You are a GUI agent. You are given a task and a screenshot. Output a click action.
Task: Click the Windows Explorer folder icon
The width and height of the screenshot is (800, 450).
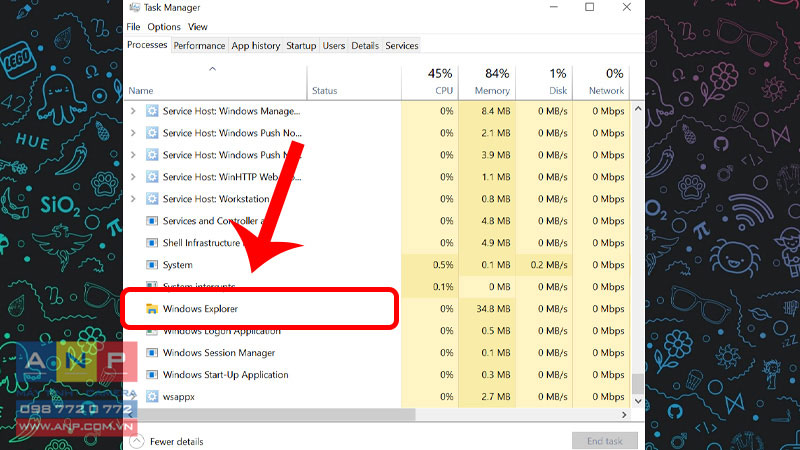[x=152, y=309]
